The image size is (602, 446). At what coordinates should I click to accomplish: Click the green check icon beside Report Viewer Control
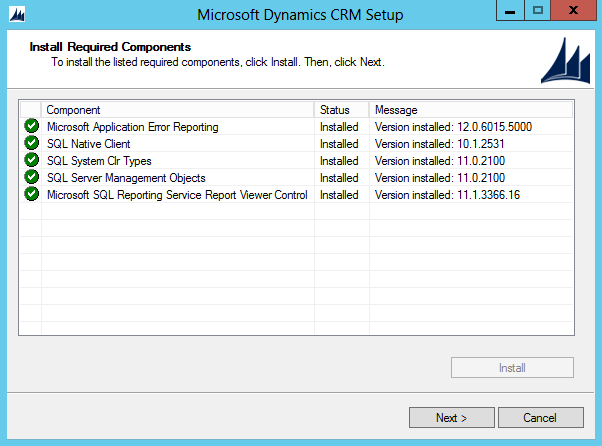[x=31, y=194]
